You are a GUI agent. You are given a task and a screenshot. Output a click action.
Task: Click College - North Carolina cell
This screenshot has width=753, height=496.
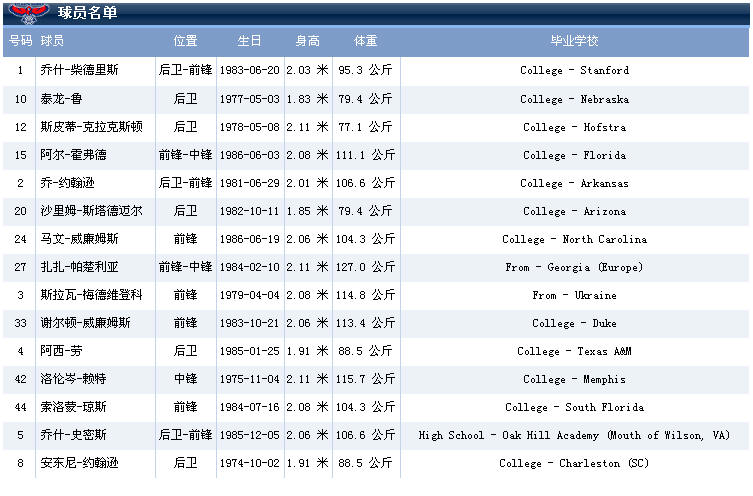[x=574, y=239]
